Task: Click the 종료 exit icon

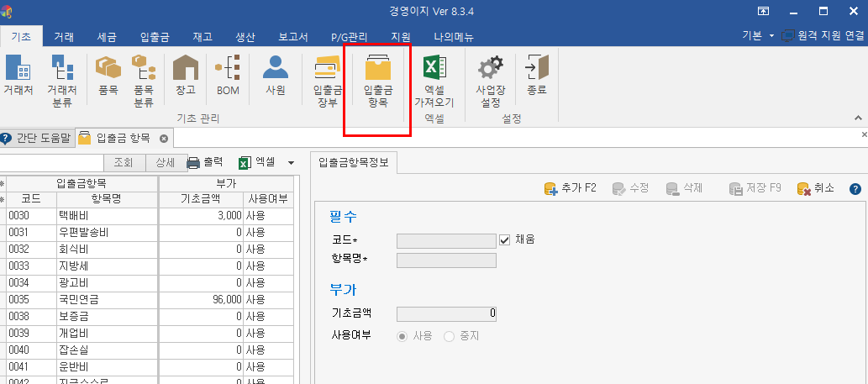Action: (536, 76)
